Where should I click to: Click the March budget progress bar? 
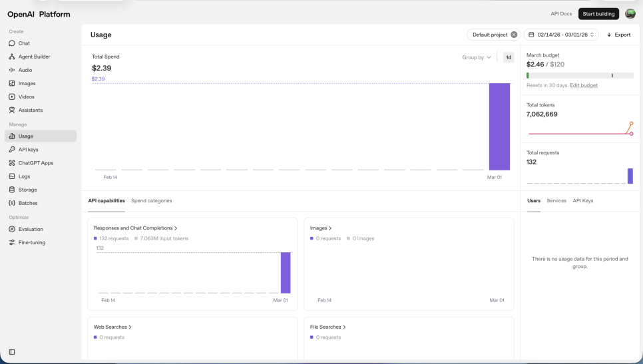580,75
